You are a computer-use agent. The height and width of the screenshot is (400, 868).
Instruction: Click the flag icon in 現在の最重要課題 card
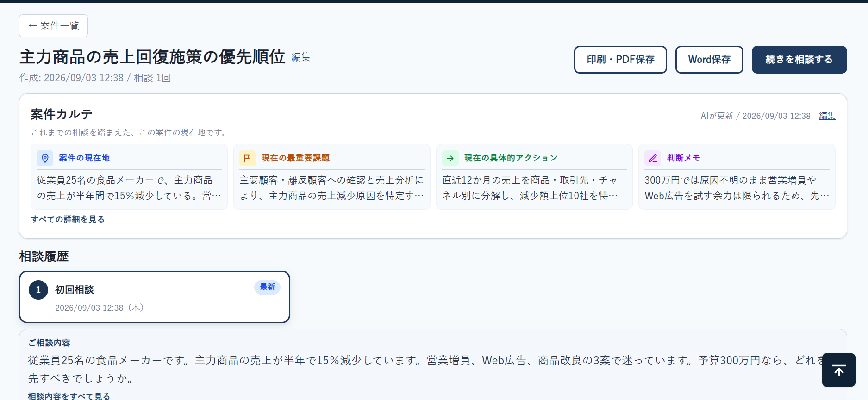247,158
